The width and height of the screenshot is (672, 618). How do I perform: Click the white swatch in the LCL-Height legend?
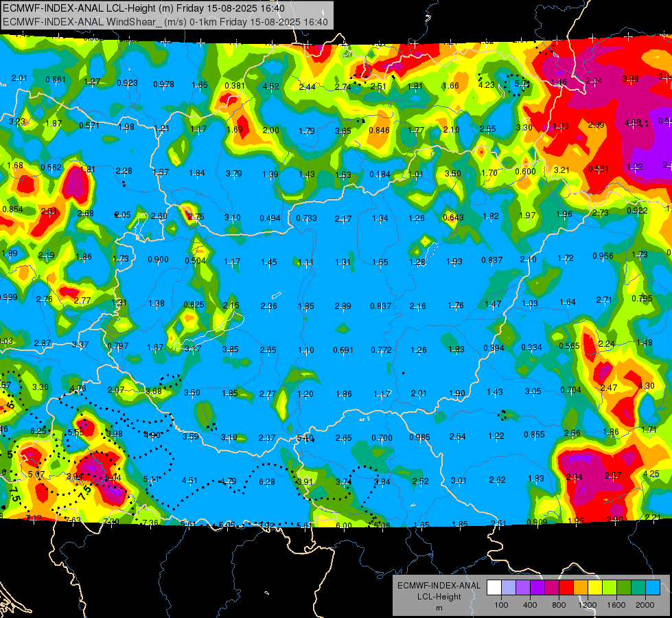(494, 588)
